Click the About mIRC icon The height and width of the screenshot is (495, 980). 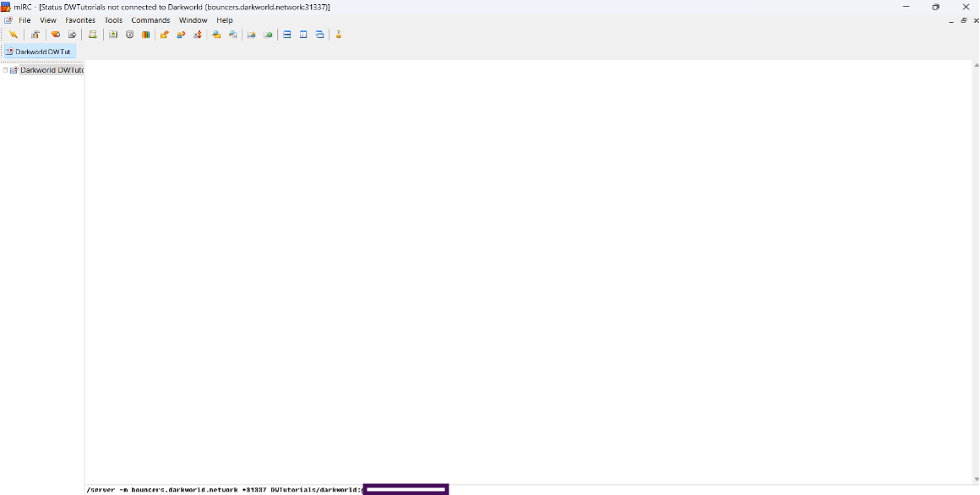click(339, 35)
